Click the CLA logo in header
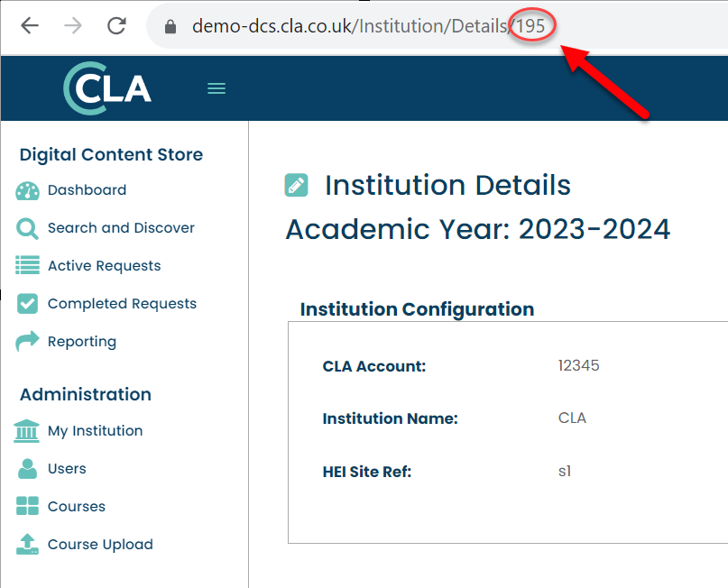Image resolution: width=728 pixels, height=588 pixels. (x=107, y=87)
